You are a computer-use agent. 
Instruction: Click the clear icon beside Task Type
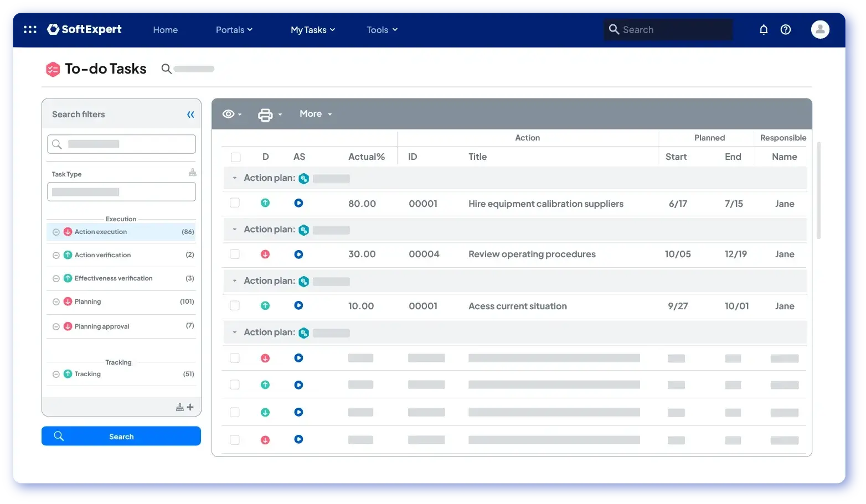(x=192, y=173)
